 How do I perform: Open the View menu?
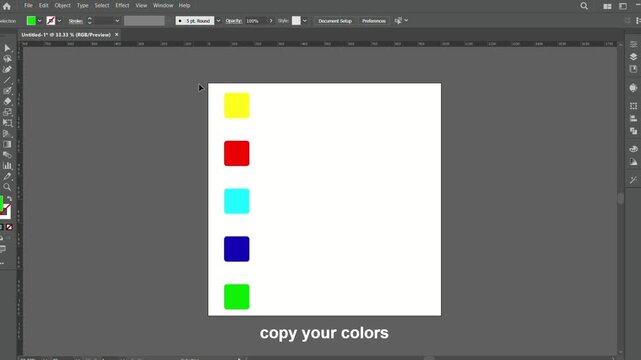click(x=141, y=6)
